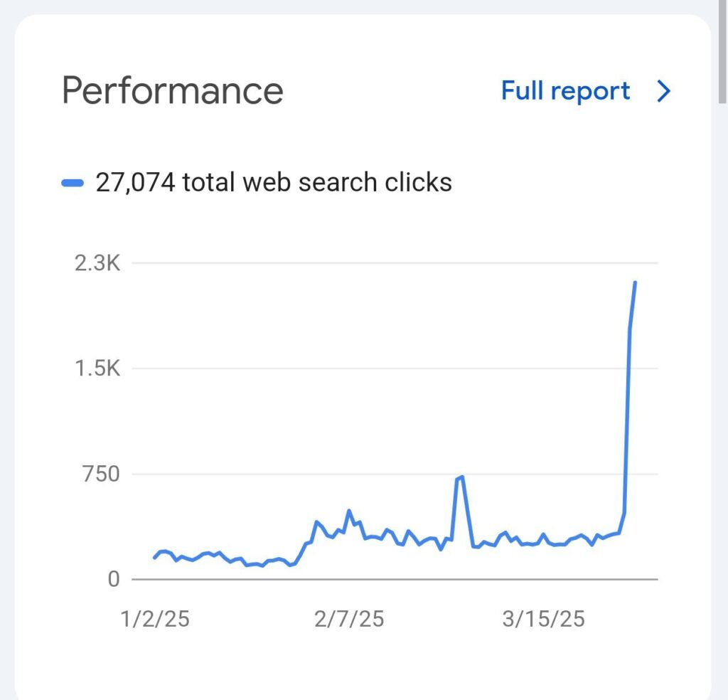The image size is (728, 700).
Task: Click the Performance card heading
Action: click(x=173, y=91)
